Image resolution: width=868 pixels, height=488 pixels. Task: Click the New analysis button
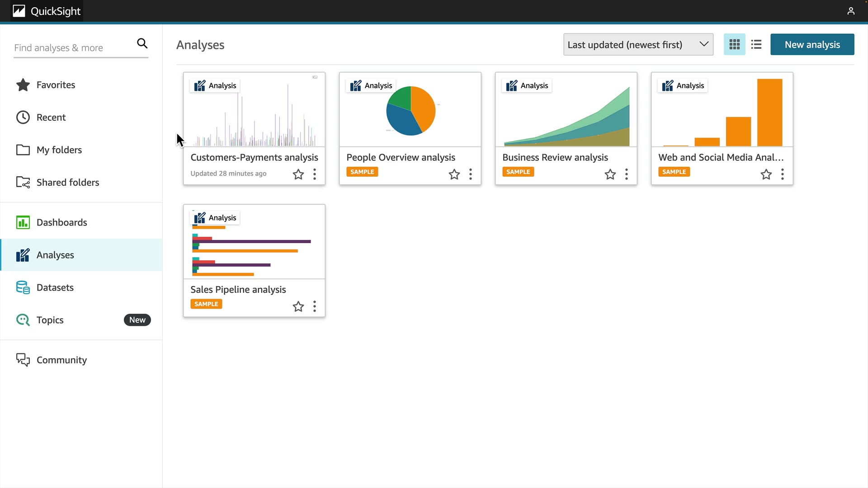coord(812,44)
